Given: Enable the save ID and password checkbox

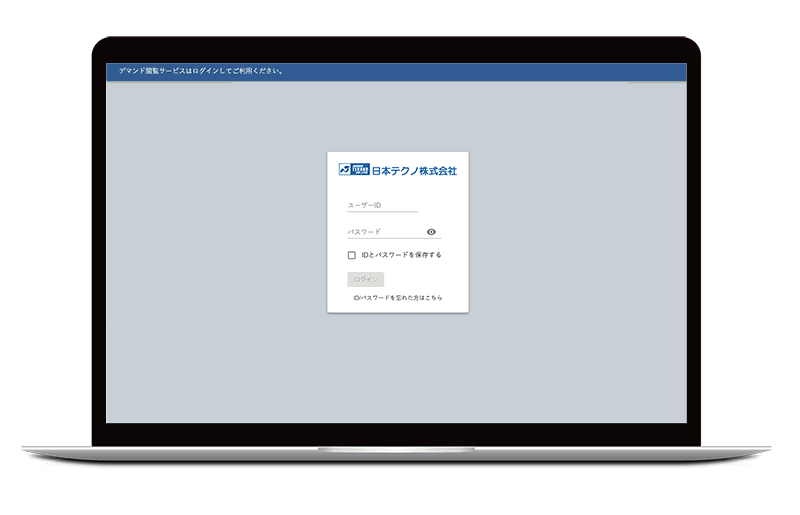Looking at the screenshot, I should tap(352, 255).
